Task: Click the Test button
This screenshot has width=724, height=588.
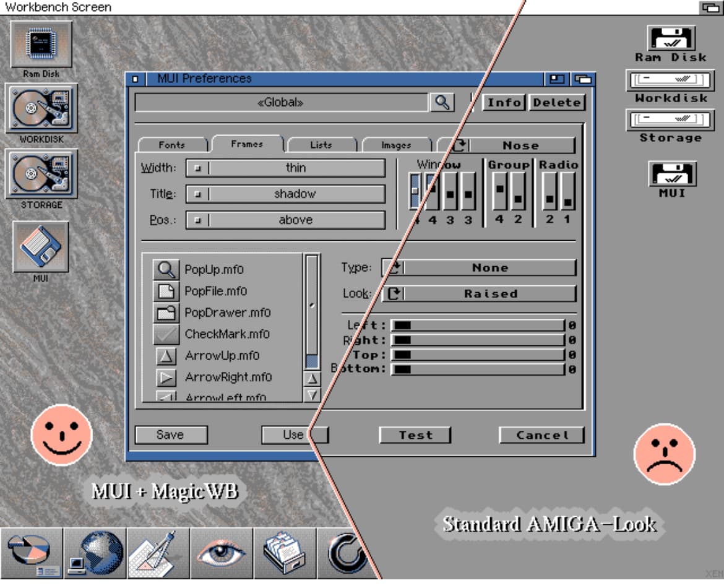Action: point(415,435)
